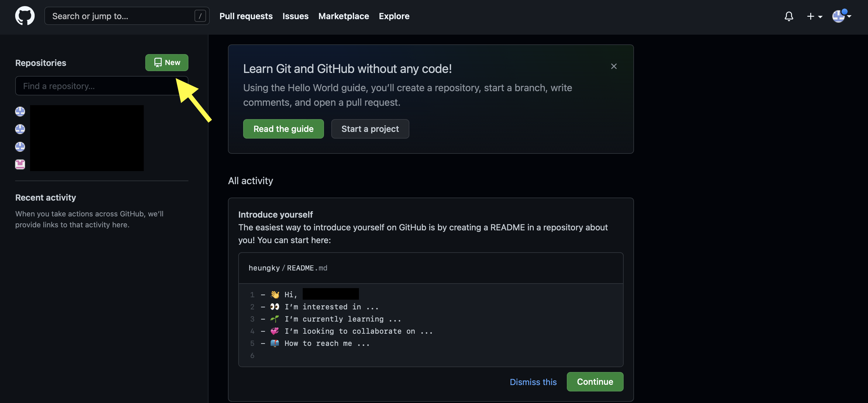Click the "I'm currently learning ..." line
Viewport: 868px width, 403px height.
click(x=331, y=319)
